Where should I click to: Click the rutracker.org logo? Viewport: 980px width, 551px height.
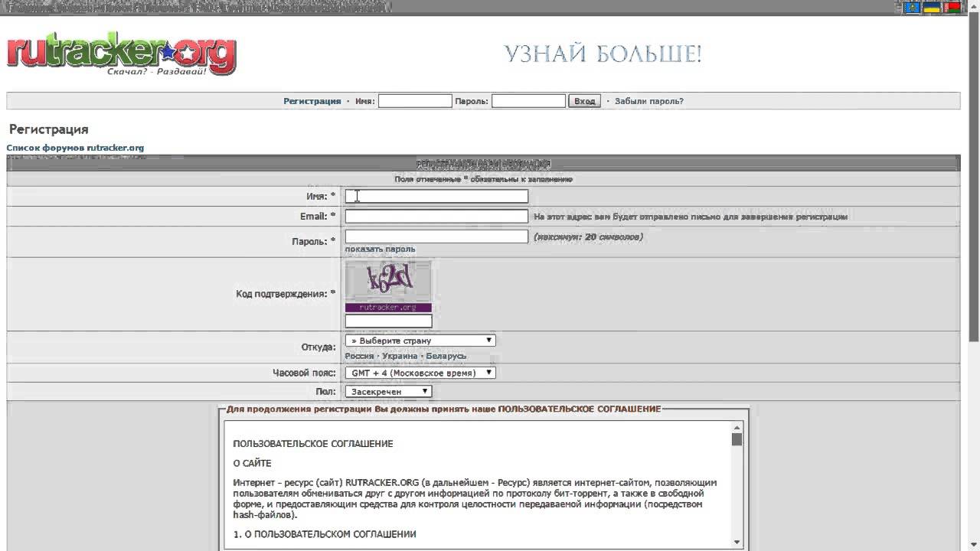coord(122,54)
